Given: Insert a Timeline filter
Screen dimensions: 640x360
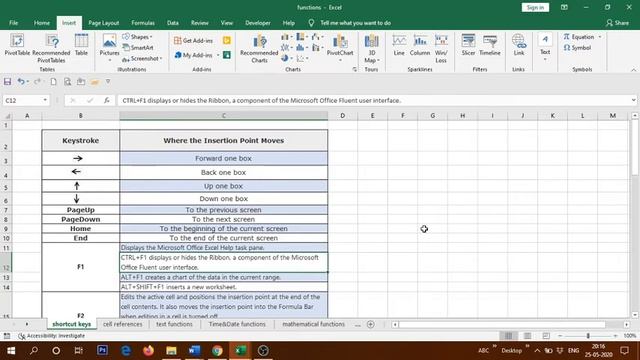Looking at the screenshot, I should 490,45.
